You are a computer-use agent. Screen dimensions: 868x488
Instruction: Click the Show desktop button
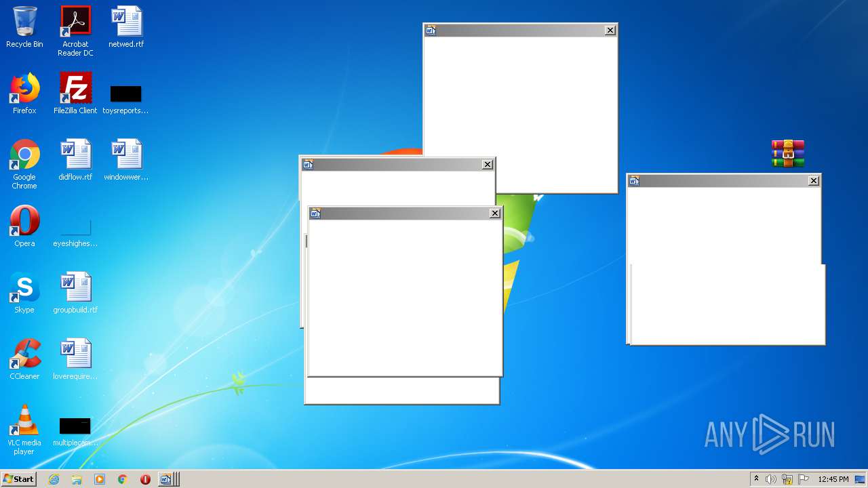[x=860, y=479]
